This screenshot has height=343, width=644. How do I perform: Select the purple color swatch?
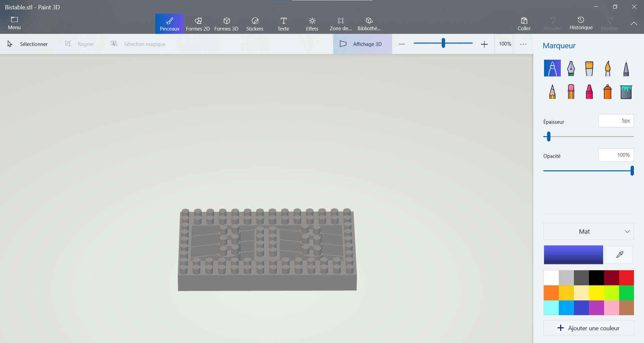coord(596,307)
